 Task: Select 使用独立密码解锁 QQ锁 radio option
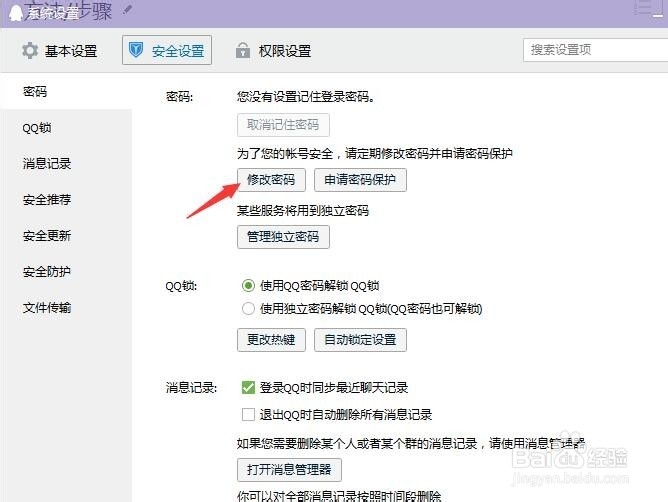pyautogui.click(x=248, y=308)
